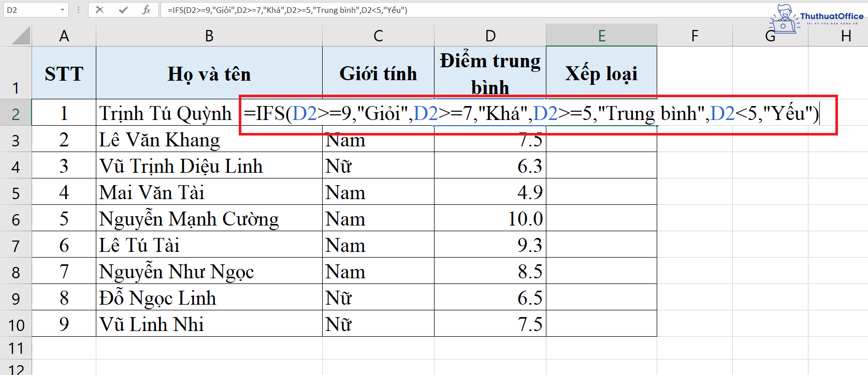Click the score cell 9.3
The height and width of the screenshot is (375, 868).
[x=490, y=245]
